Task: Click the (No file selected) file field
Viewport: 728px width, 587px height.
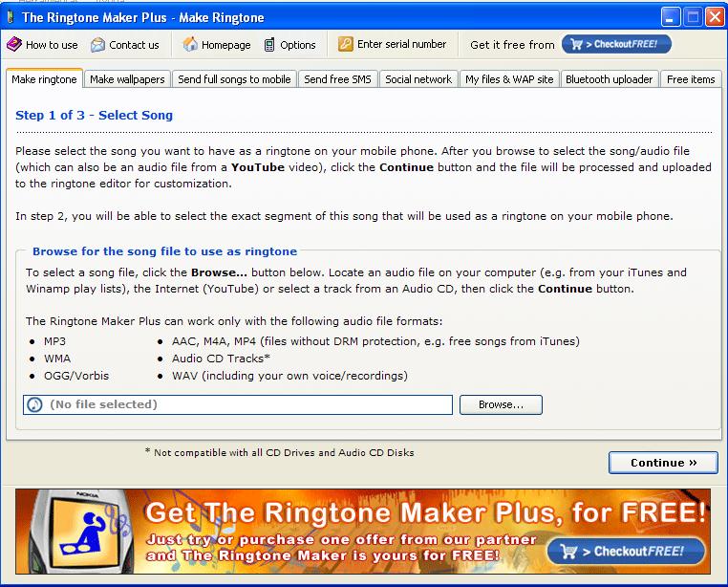Action: [238, 404]
